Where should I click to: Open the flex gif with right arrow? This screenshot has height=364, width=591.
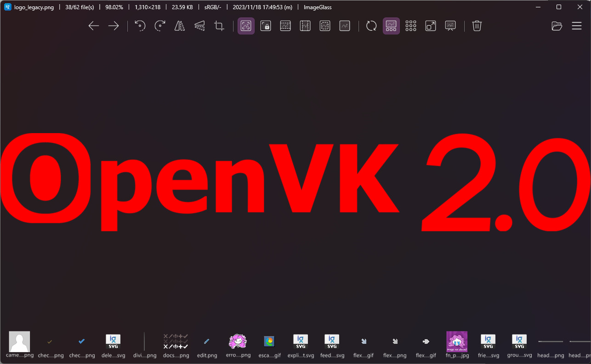click(426, 344)
